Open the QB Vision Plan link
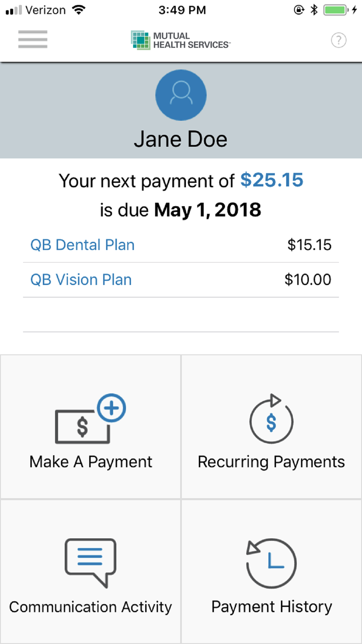Viewport: 362px width, 644px height. pos(81,280)
